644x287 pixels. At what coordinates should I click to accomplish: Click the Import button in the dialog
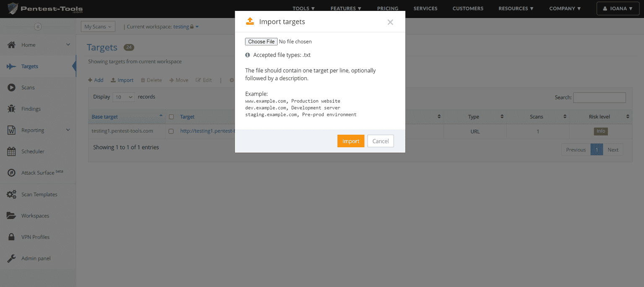tap(351, 141)
